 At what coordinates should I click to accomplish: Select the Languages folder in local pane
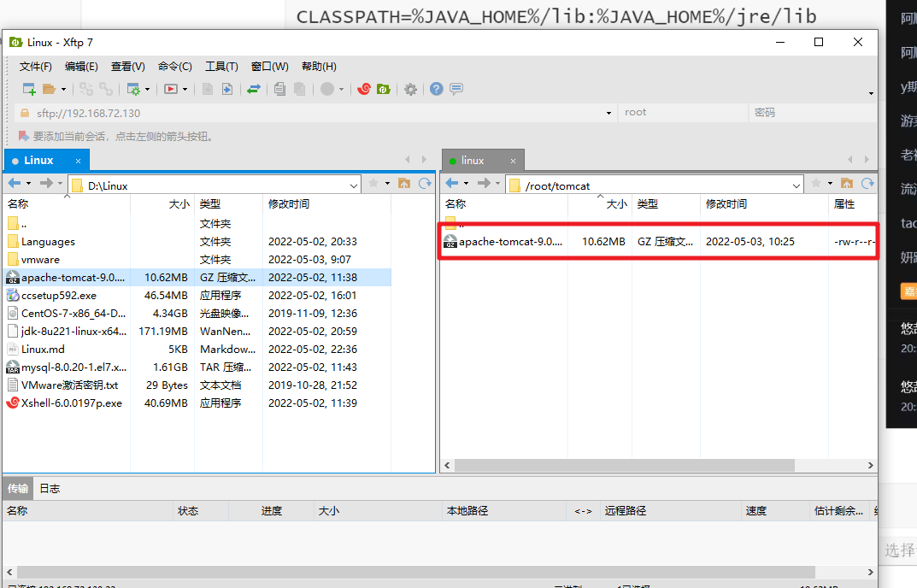coord(197,242)
